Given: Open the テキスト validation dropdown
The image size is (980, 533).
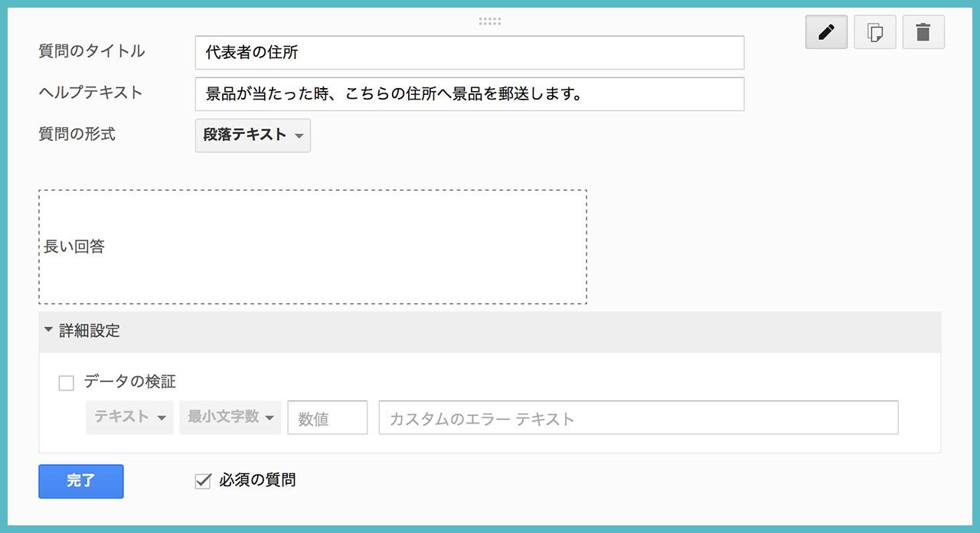Looking at the screenshot, I should pyautogui.click(x=129, y=417).
